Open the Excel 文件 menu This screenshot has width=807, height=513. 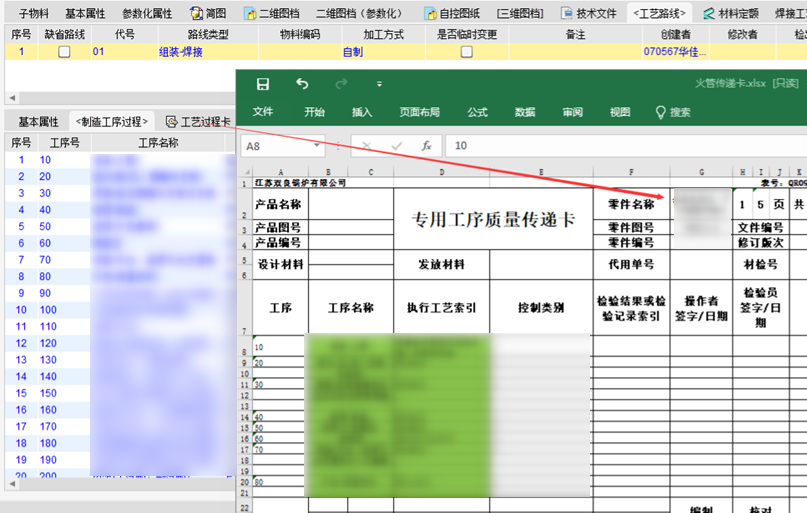click(x=262, y=112)
